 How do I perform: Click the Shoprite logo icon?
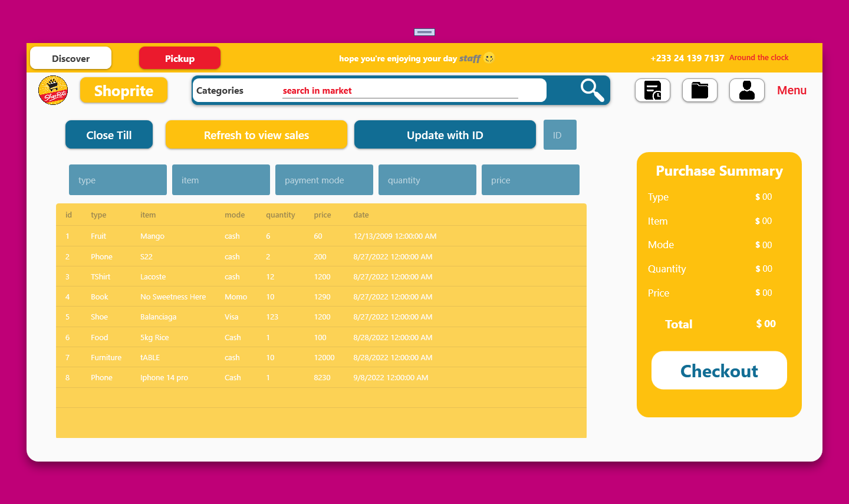click(53, 90)
